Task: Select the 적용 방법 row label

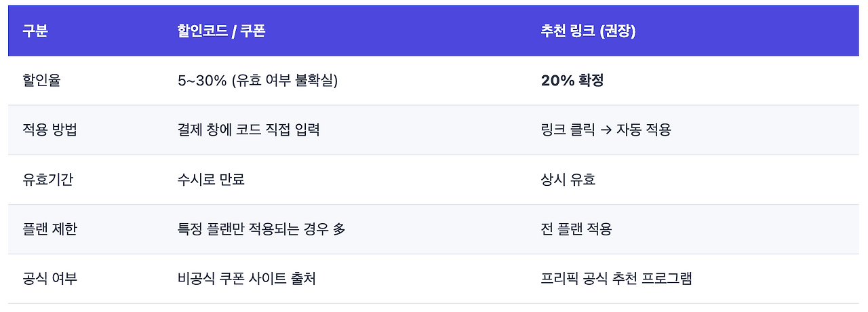Action: point(50,130)
